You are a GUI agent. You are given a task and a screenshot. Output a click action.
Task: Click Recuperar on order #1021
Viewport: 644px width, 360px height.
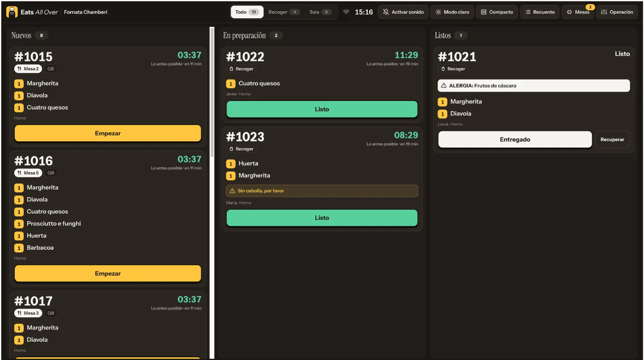[612, 139]
